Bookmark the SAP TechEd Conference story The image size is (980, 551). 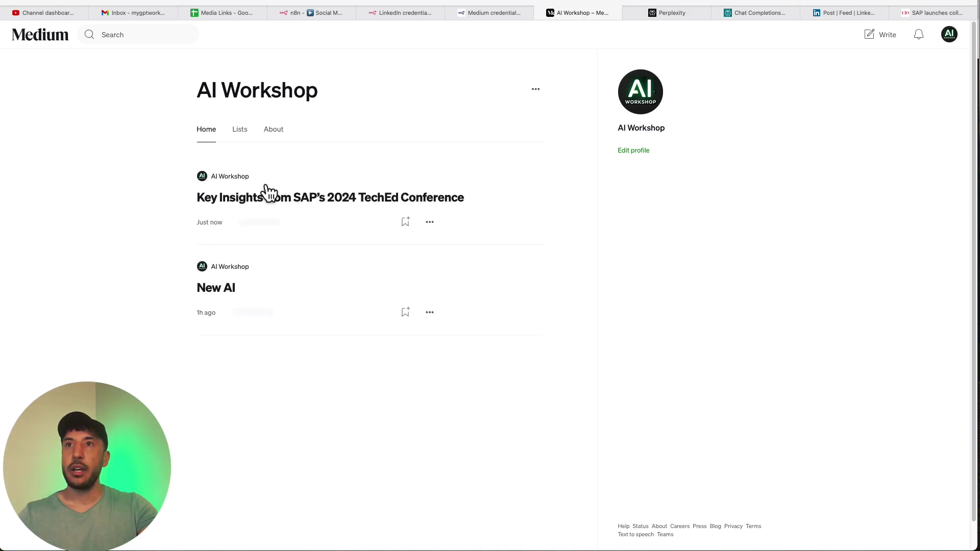[x=405, y=222]
